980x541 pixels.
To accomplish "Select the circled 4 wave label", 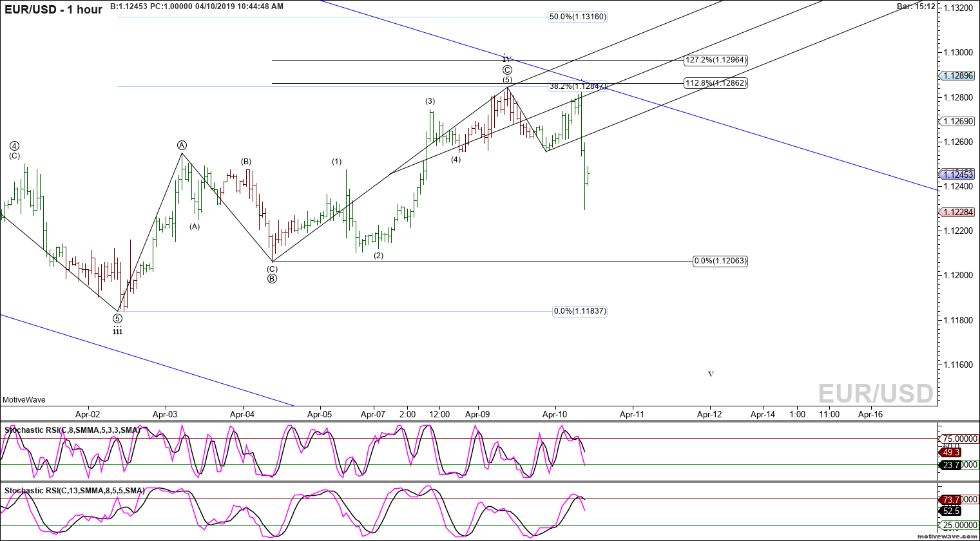I will (x=14, y=146).
